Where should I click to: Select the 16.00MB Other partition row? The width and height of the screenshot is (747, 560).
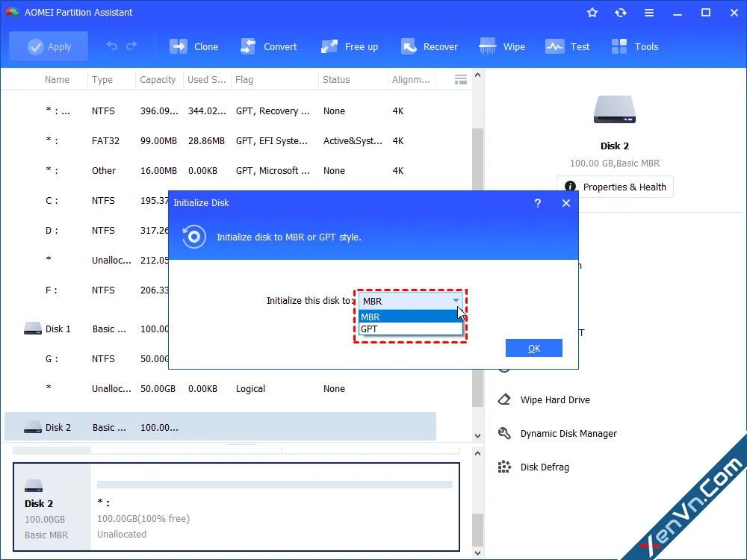[x=220, y=170]
